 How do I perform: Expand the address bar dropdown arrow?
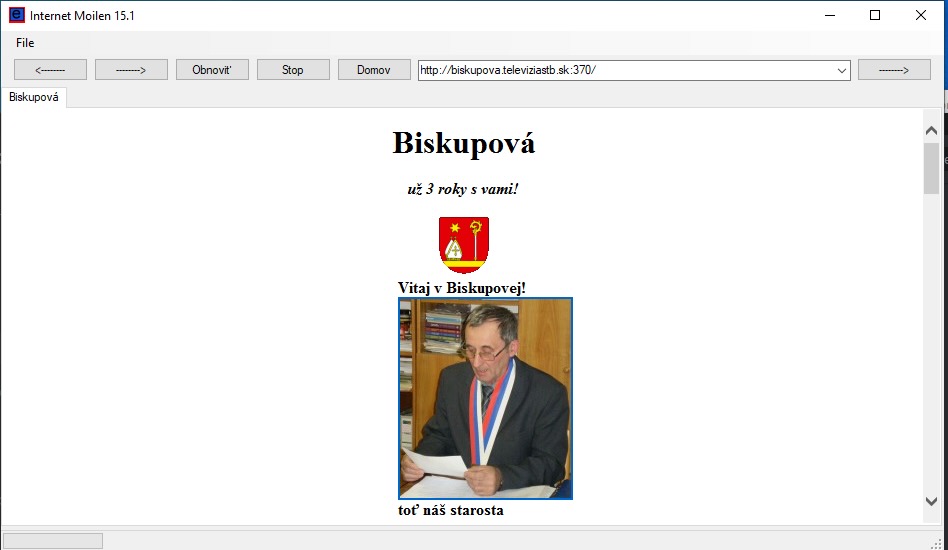842,71
